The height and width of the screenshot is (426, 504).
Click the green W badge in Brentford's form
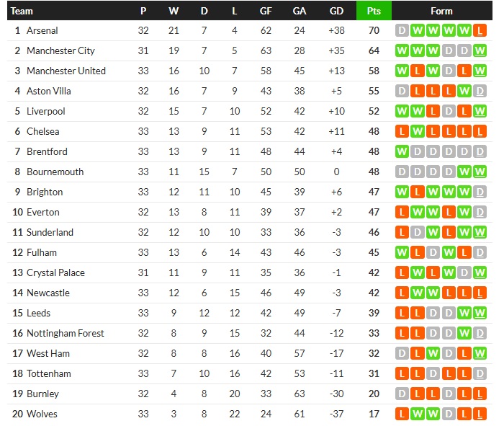point(402,152)
